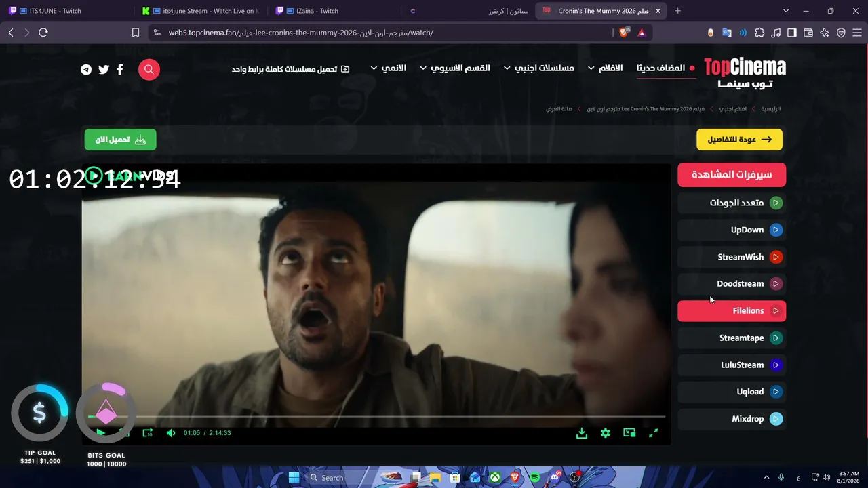
Task: Open the tab search dropdown arrow
Action: pyautogui.click(x=786, y=11)
